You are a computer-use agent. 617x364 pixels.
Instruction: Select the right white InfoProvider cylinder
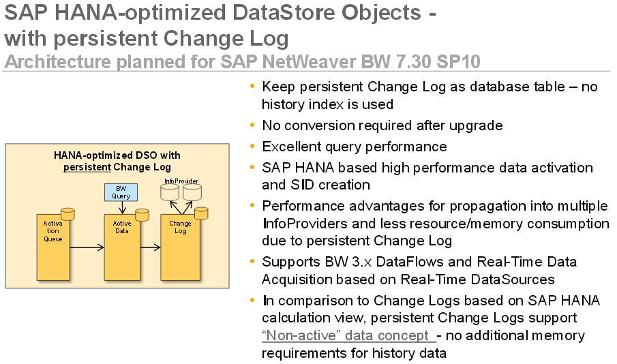[x=193, y=194]
